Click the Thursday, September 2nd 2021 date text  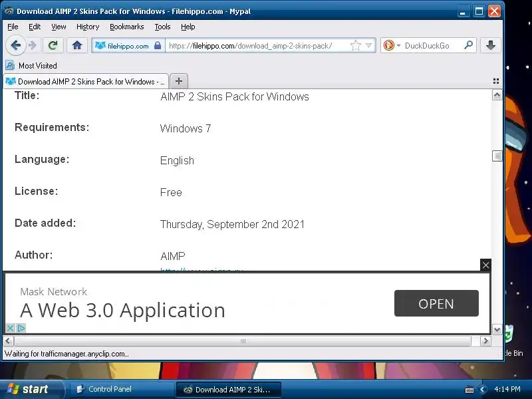click(232, 224)
